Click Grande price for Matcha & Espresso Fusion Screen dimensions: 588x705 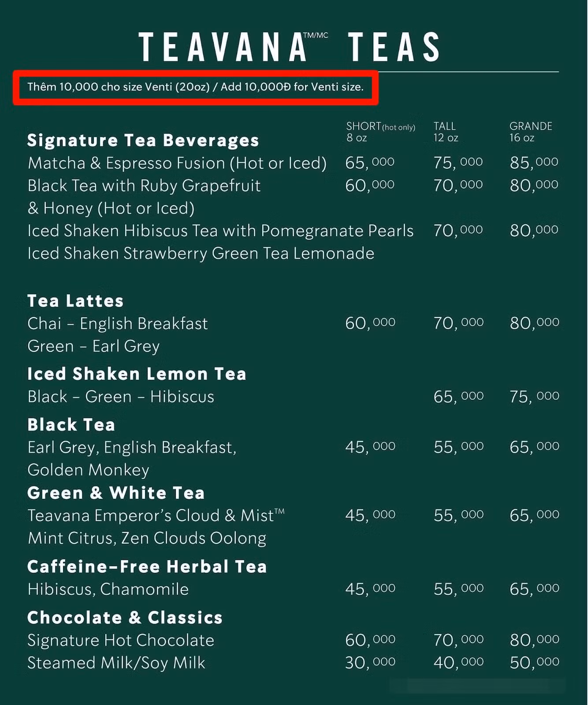[x=534, y=163]
